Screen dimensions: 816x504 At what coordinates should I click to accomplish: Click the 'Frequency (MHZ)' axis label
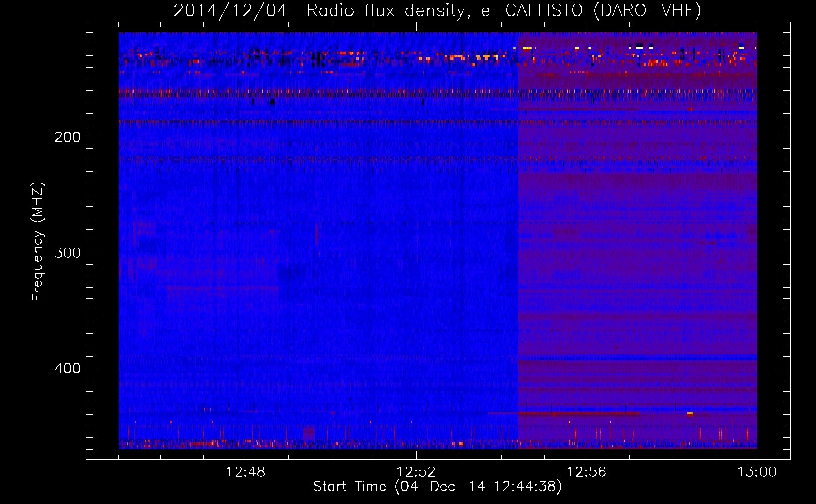(x=38, y=242)
